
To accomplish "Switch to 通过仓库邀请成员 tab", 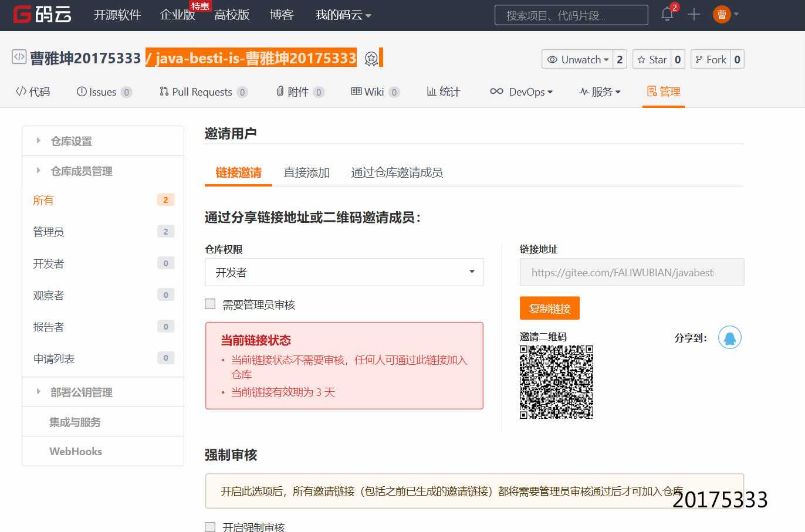I will click(x=397, y=172).
